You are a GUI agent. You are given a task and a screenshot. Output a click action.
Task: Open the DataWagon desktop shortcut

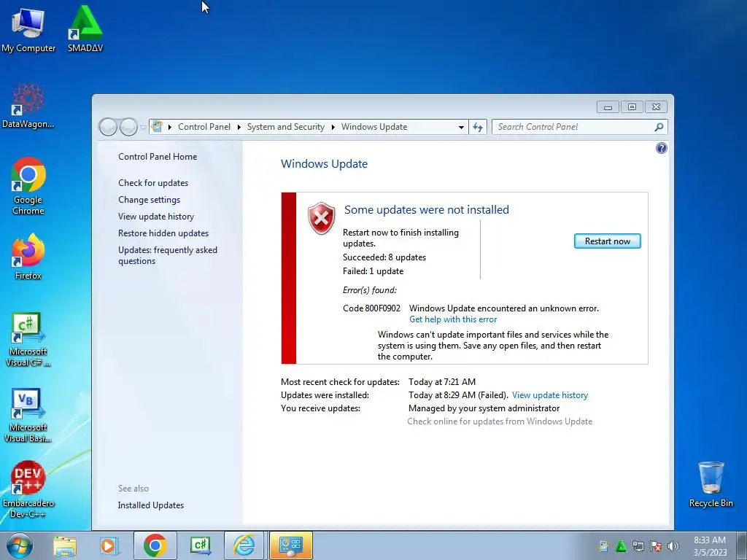point(28,106)
